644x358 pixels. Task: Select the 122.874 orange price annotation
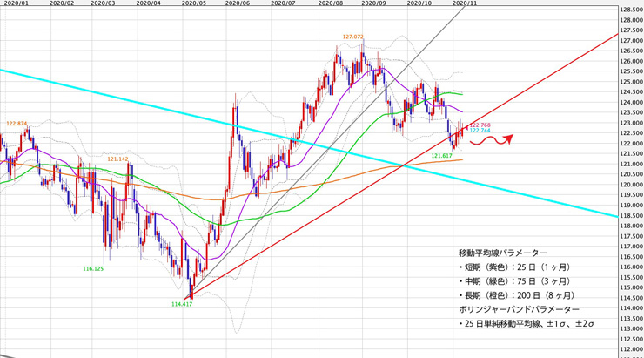tap(17, 124)
